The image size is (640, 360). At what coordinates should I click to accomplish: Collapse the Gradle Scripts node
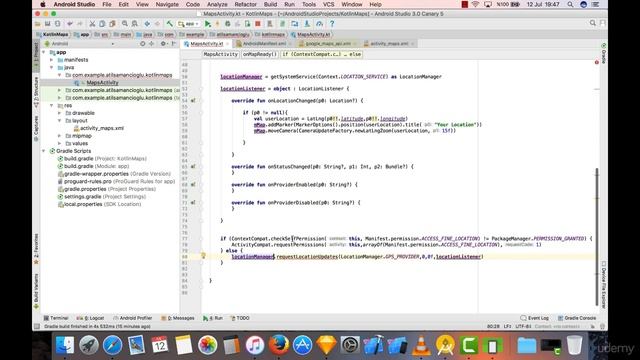[44, 151]
